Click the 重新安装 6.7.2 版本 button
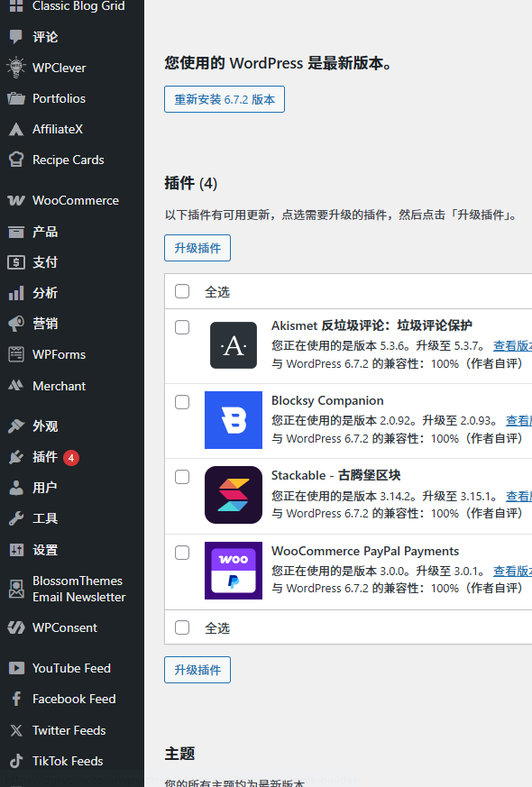The height and width of the screenshot is (787, 532). pos(225,99)
